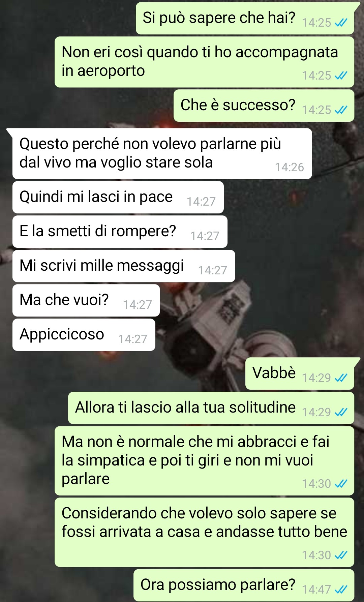The width and height of the screenshot is (364, 602).
Task: Select the 'Che è successo?' message text
Action: point(238,105)
